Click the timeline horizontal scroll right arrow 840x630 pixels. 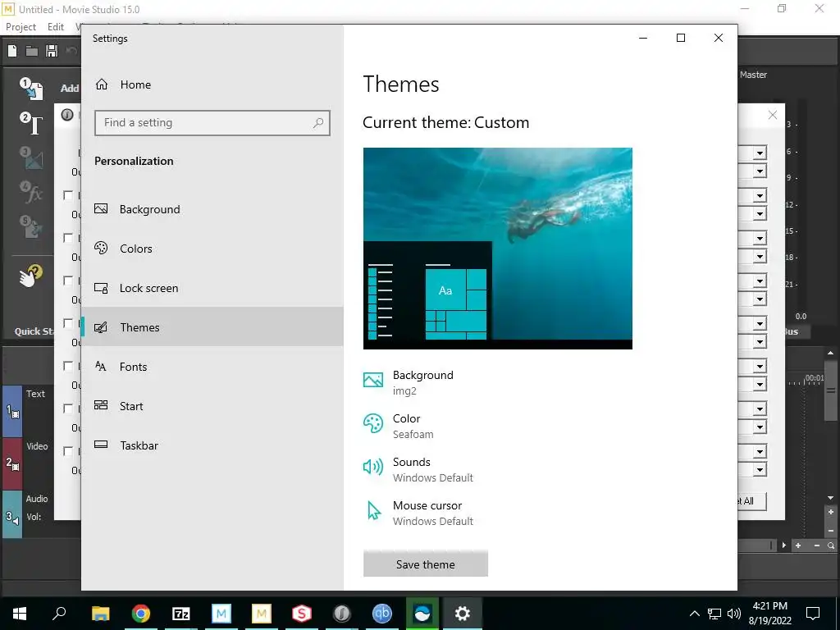click(x=783, y=546)
